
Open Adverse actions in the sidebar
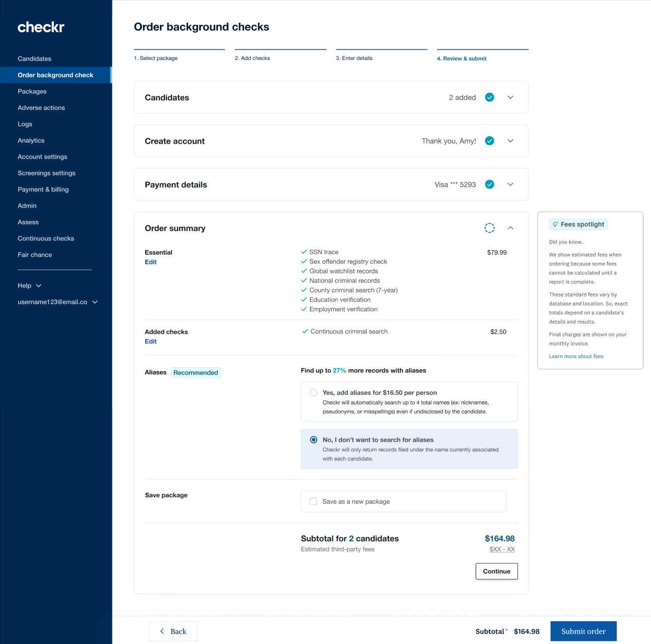click(x=41, y=108)
